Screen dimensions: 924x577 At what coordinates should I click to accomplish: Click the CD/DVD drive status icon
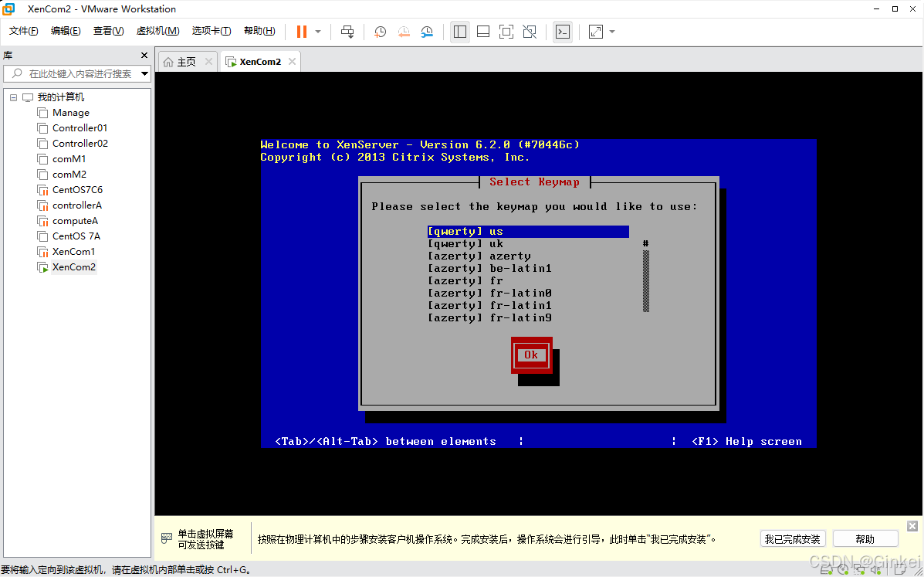(843, 569)
